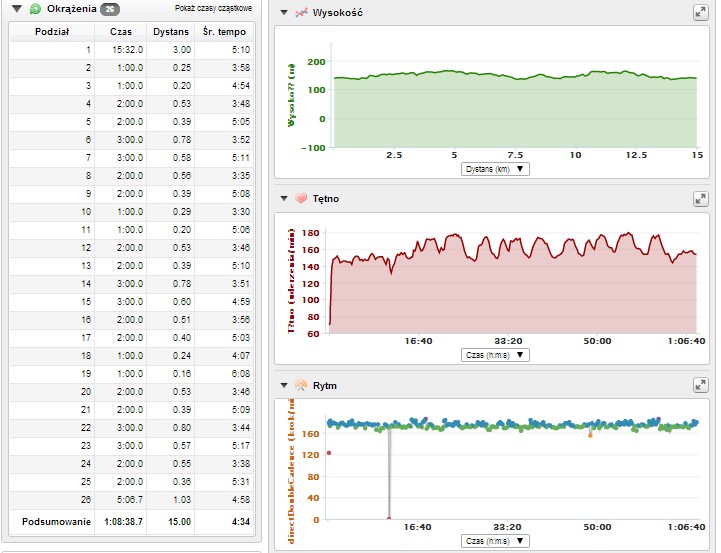The height and width of the screenshot is (553, 721).
Task: Open the Dystans (km) axis dropdown
Action: tap(495, 169)
